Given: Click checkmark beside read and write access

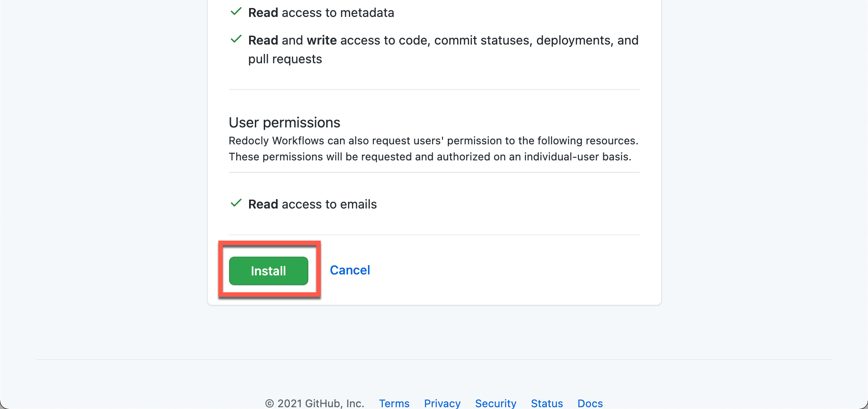Looking at the screenshot, I should coord(236,39).
